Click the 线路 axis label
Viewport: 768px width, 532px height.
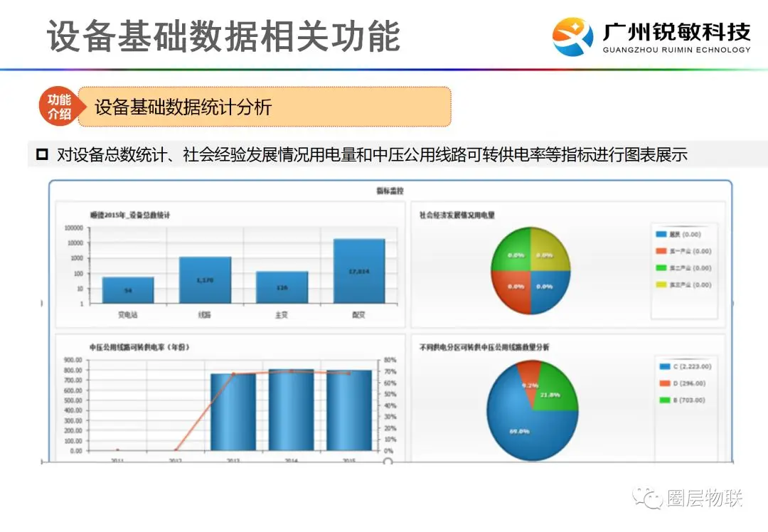pos(205,315)
